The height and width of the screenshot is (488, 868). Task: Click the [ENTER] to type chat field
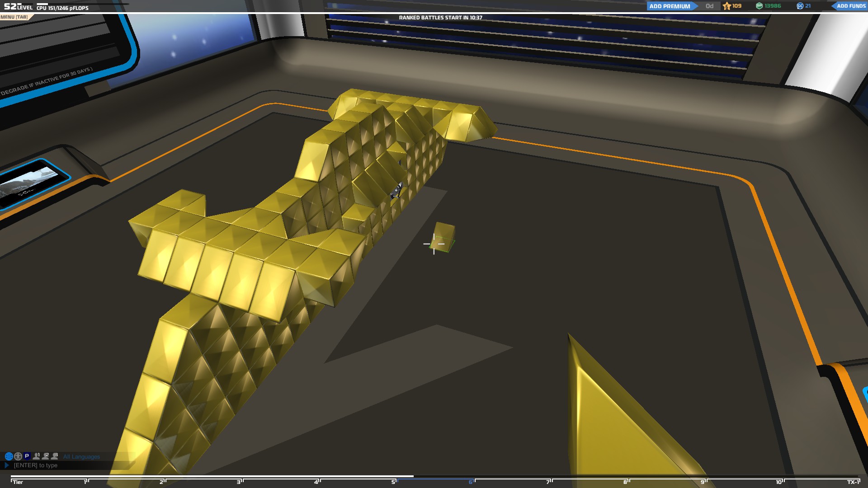[36, 465]
